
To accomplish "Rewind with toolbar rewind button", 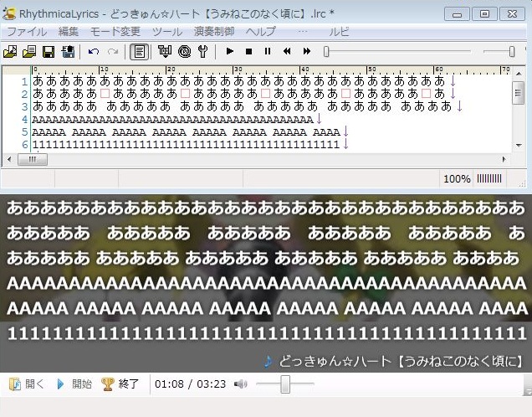I will [287, 51].
